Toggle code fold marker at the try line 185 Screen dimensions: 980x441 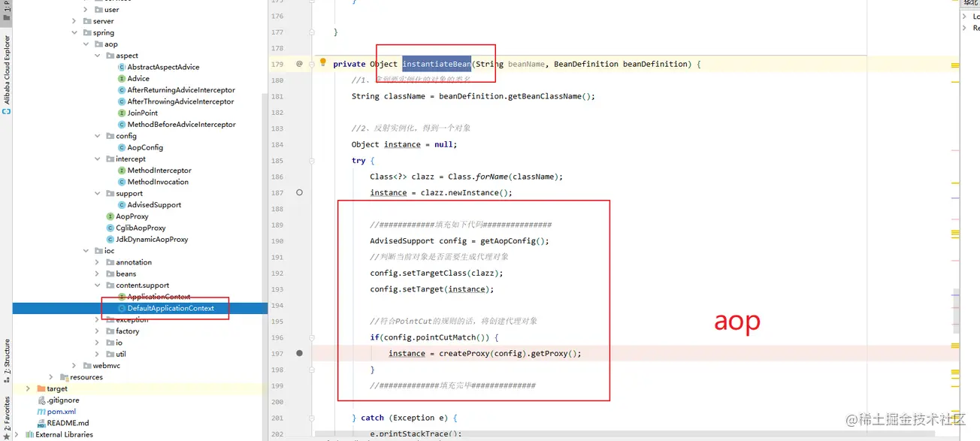coord(313,160)
